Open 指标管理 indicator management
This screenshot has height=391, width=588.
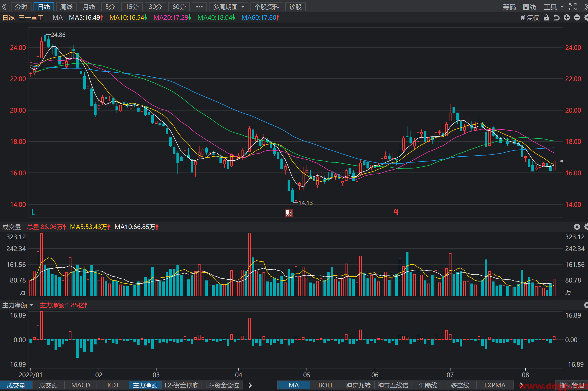pyautogui.click(x=572, y=385)
